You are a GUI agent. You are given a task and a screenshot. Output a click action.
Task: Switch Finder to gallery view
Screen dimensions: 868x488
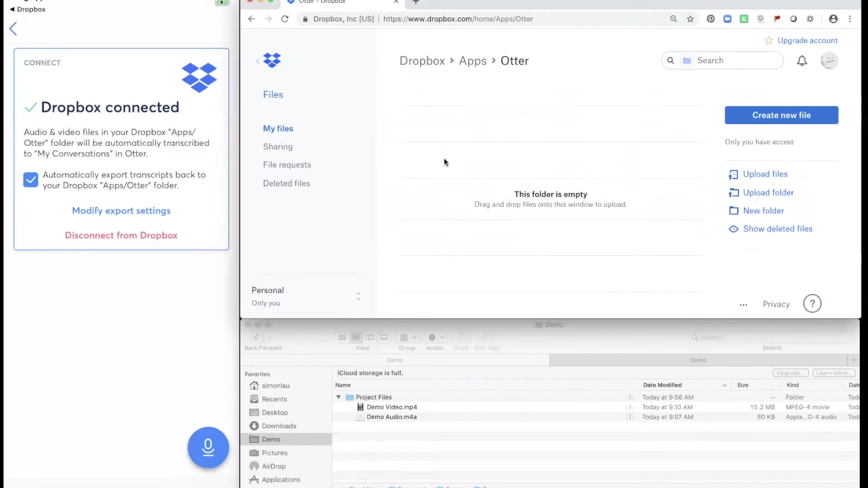click(x=384, y=338)
